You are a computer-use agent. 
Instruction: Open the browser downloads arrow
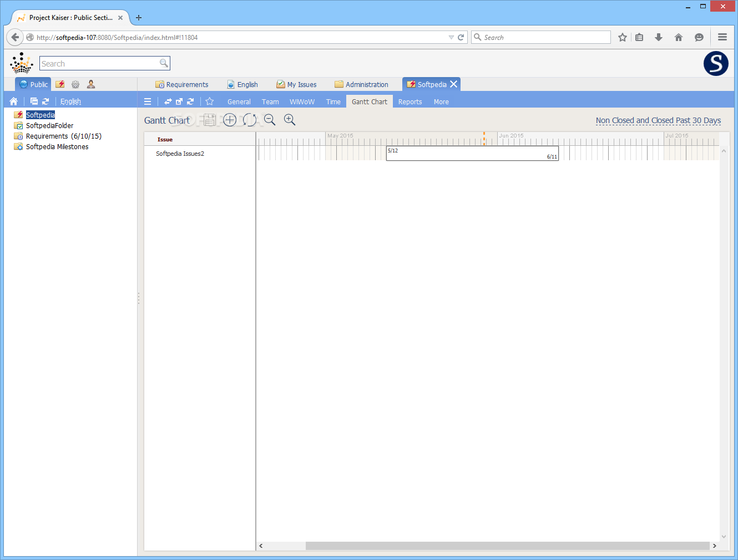[x=659, y=37]
